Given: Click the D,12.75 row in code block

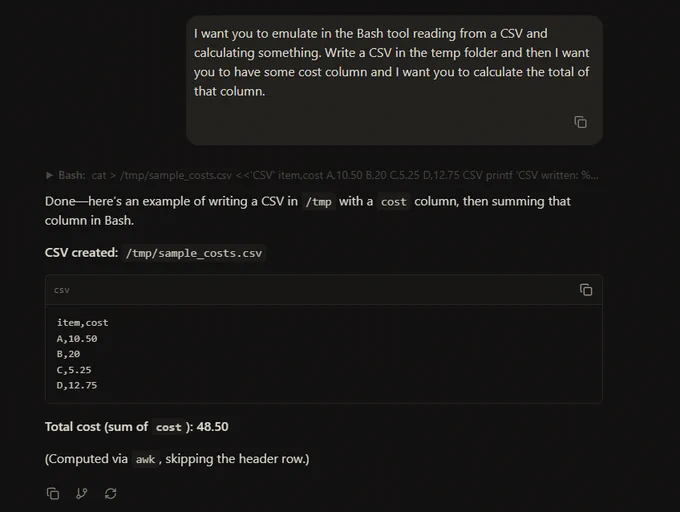Looking at the screenshot, I should pyautogui.click(x=77, y=385).
